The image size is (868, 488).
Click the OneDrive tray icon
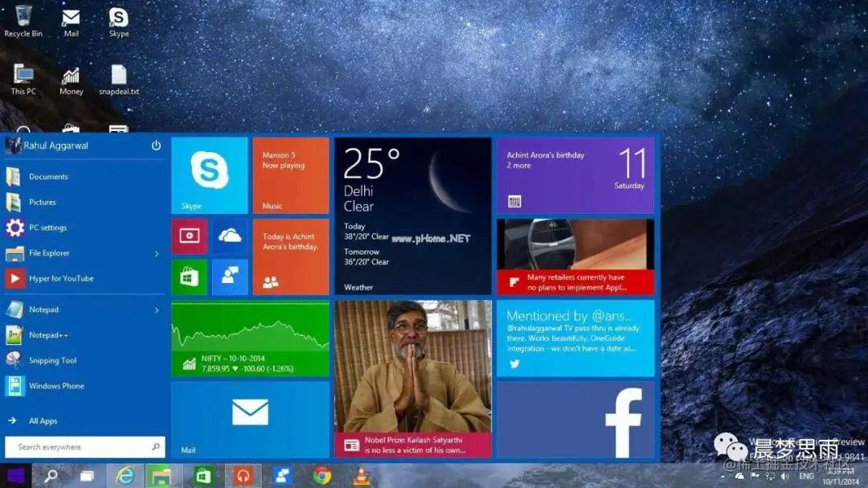tap(739, 477)
